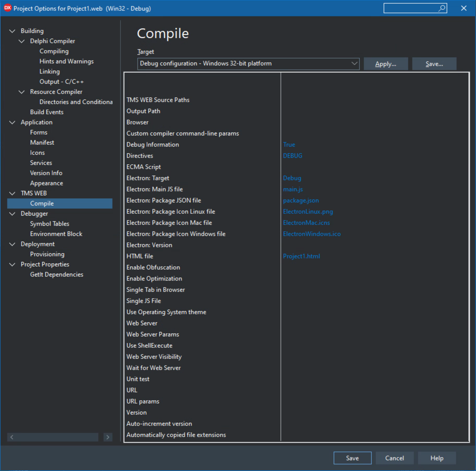Click the search magnifier icon in title bar
This screenshot has width=476, height=471.
point(442,8)
